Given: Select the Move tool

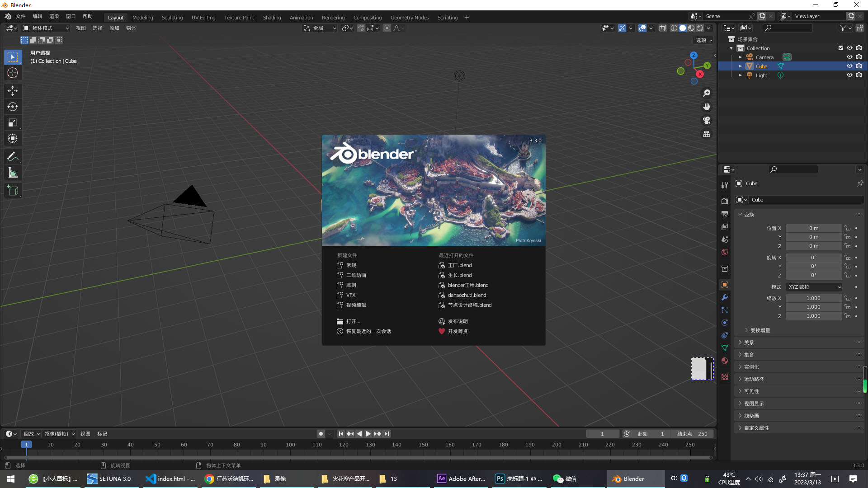Looking at the screenshot, I should click(x=13, y=91).
